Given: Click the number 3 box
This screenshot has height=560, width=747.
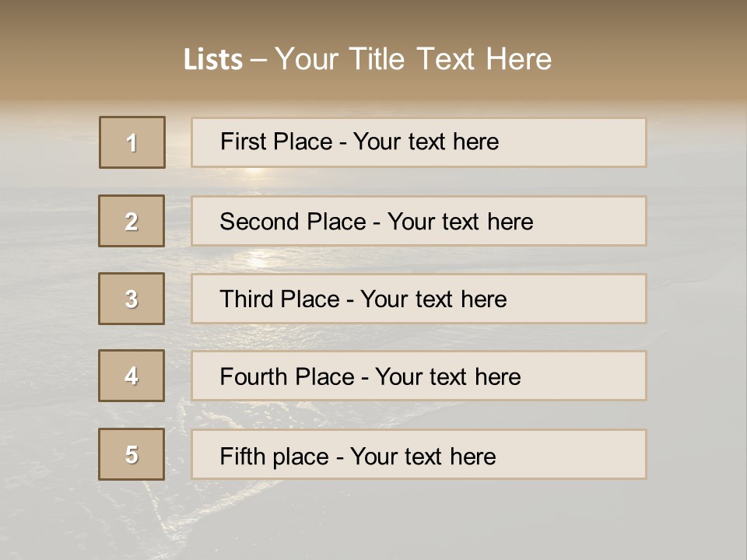Looking at the screenshot, I should [132, 299].
